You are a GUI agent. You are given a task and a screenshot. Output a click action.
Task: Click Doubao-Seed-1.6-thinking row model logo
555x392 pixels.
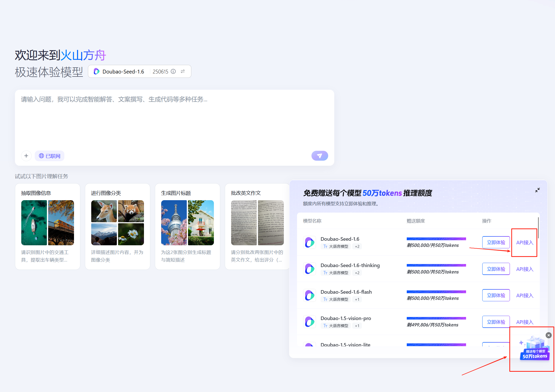(x=310, y=269)
